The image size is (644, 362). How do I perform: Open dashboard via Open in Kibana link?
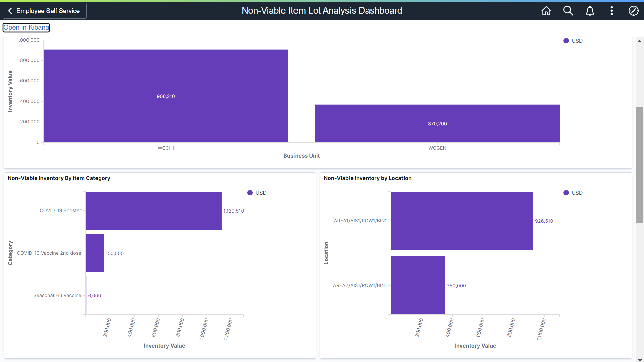tap(26, 27)
